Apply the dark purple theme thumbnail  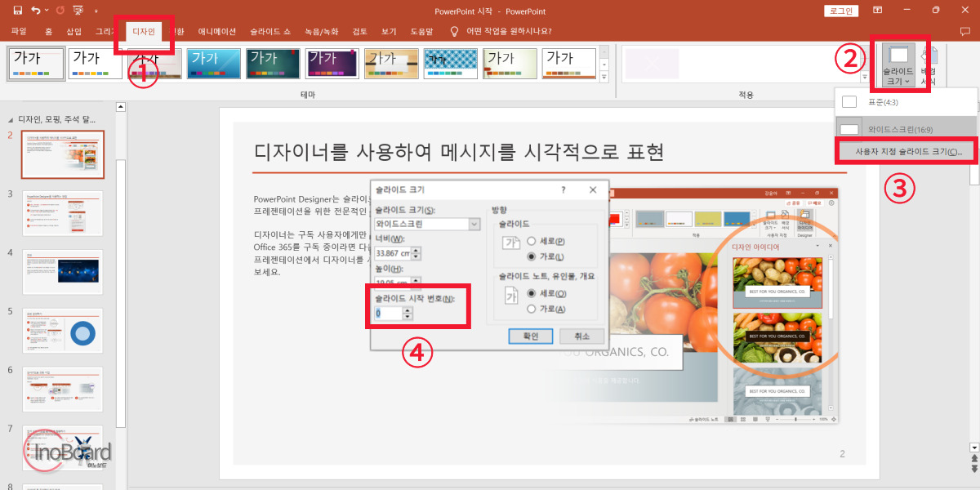[332, 63]
